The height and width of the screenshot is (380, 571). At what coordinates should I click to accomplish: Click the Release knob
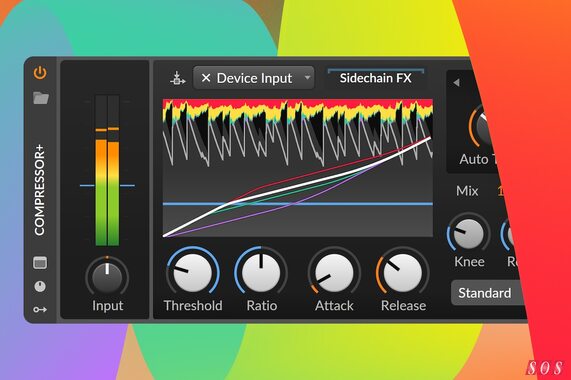tap(402, 273)
